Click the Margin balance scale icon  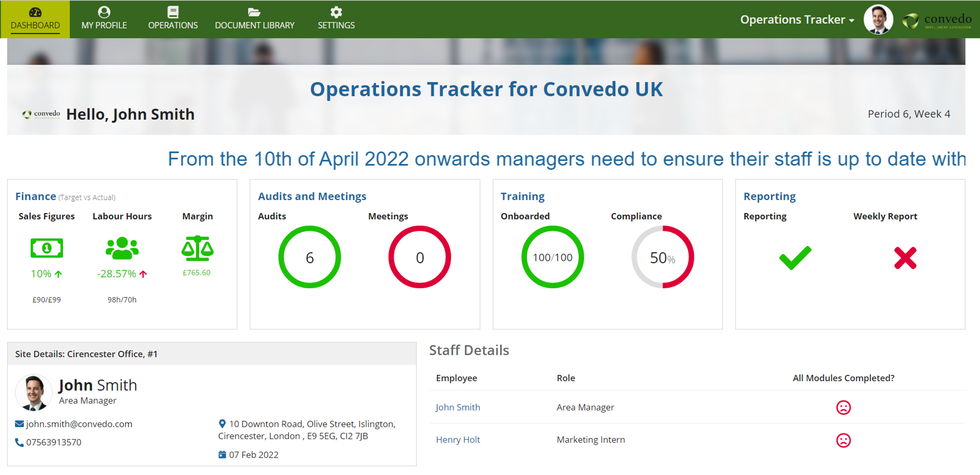pos(198,248)
